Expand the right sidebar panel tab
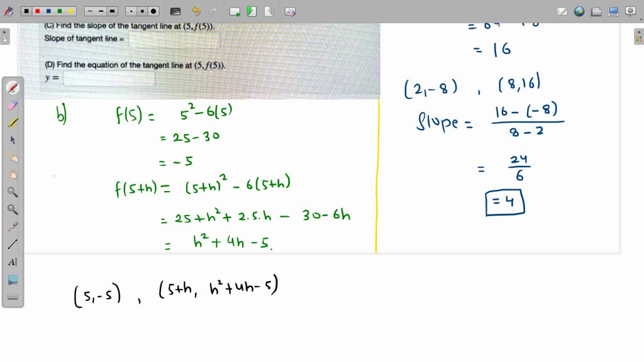The width and height of the screenshot is (644, 362). click(x=638, y=38)
